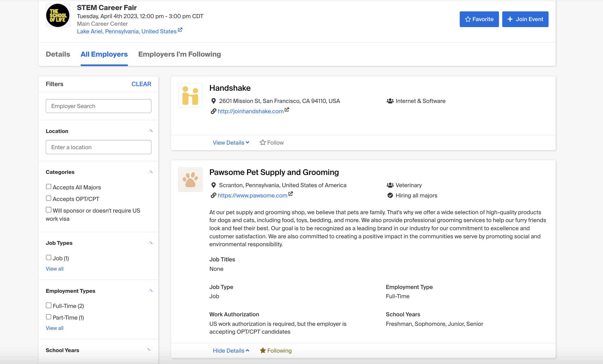Switch to the Details tab

(x=58, y=54)
